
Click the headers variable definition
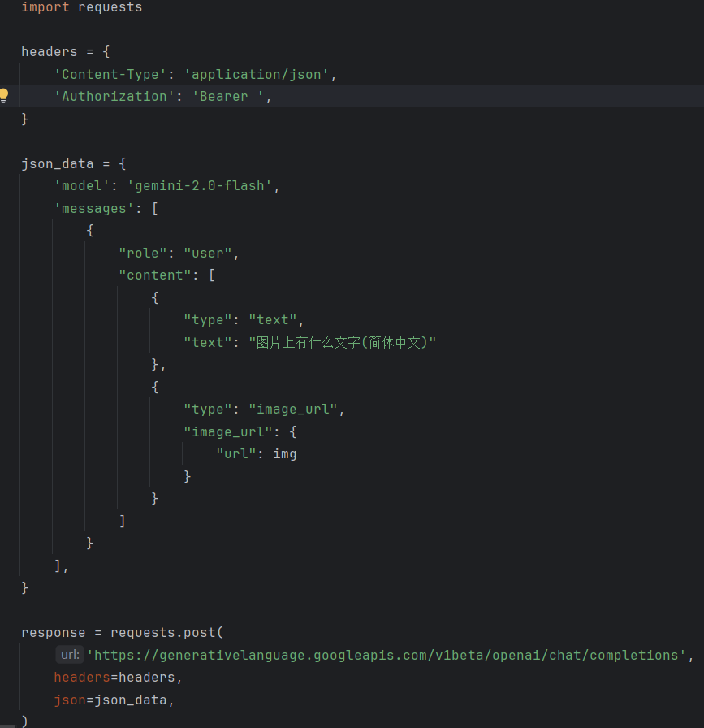point(50,51)
